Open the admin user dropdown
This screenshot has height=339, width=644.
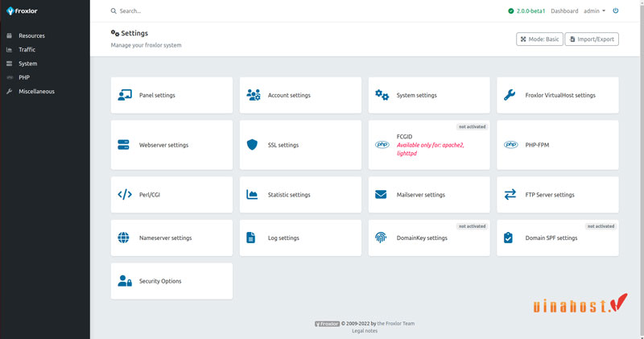click(594, 11)
